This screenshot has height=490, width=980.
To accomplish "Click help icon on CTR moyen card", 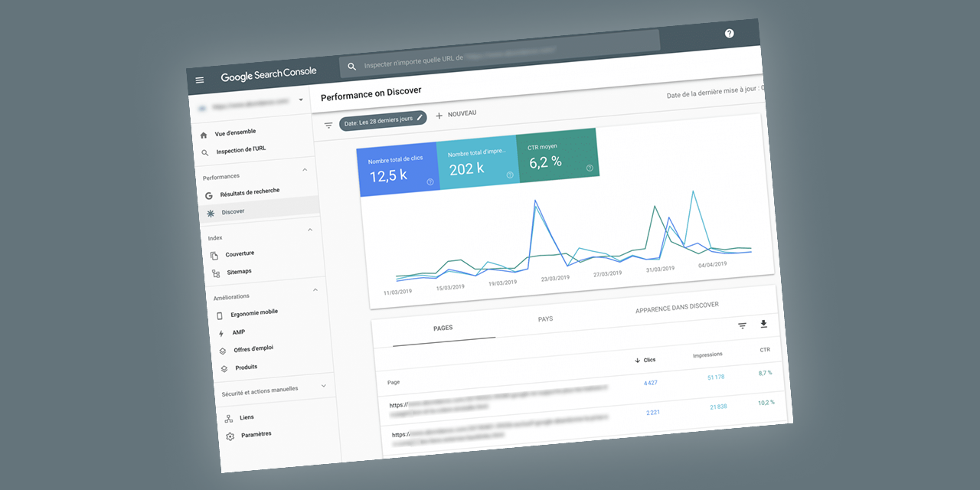I will click(590, 168).
